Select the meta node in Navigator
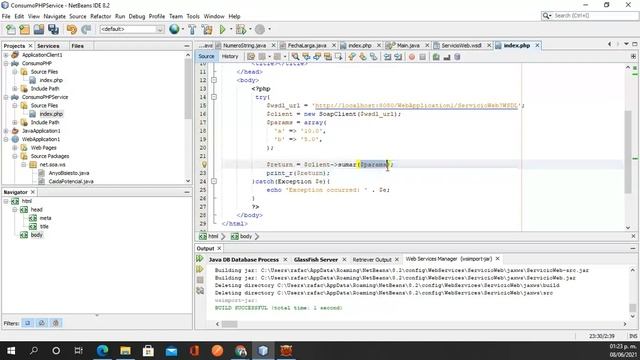 tap(45, 218)
